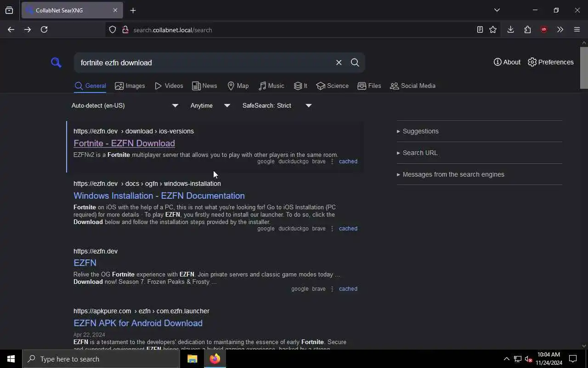Show hidden system tray icons

[506, 359]
